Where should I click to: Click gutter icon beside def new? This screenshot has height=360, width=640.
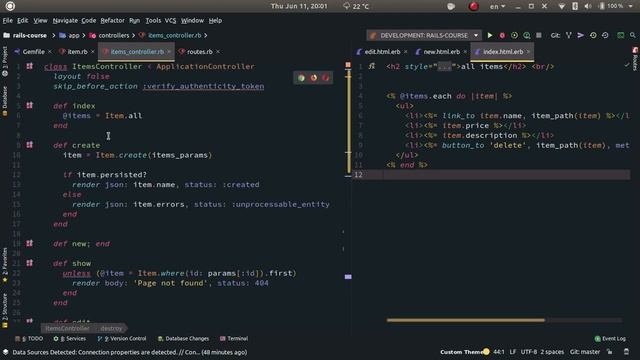pos(30,243)
